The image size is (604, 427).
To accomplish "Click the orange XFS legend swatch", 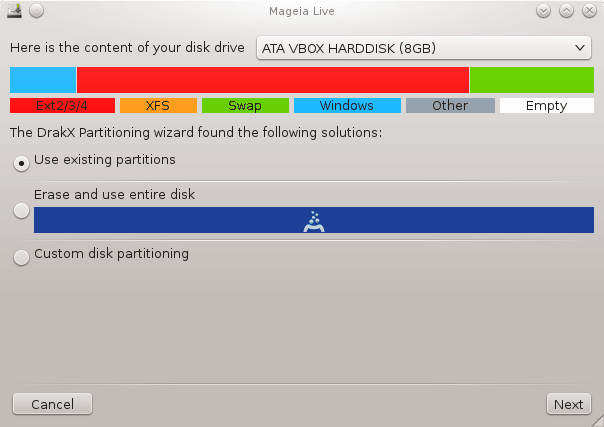I will 158,105.
